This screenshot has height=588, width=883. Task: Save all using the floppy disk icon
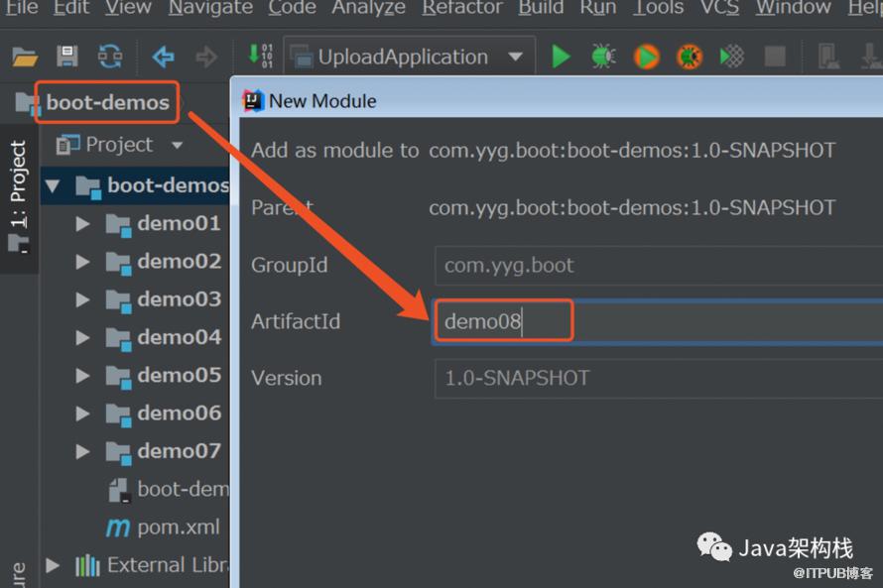coord(67,57)
